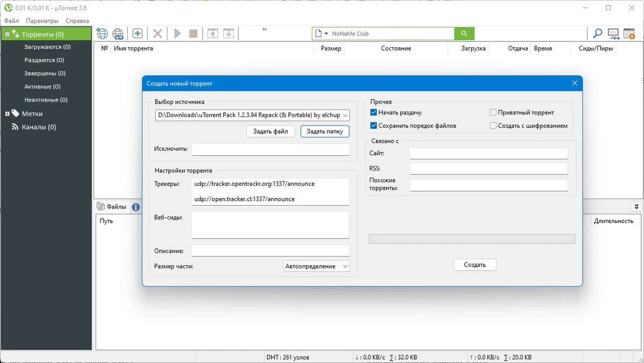Click the Задать папку button
644x363 pixels.
click(325, 132)
